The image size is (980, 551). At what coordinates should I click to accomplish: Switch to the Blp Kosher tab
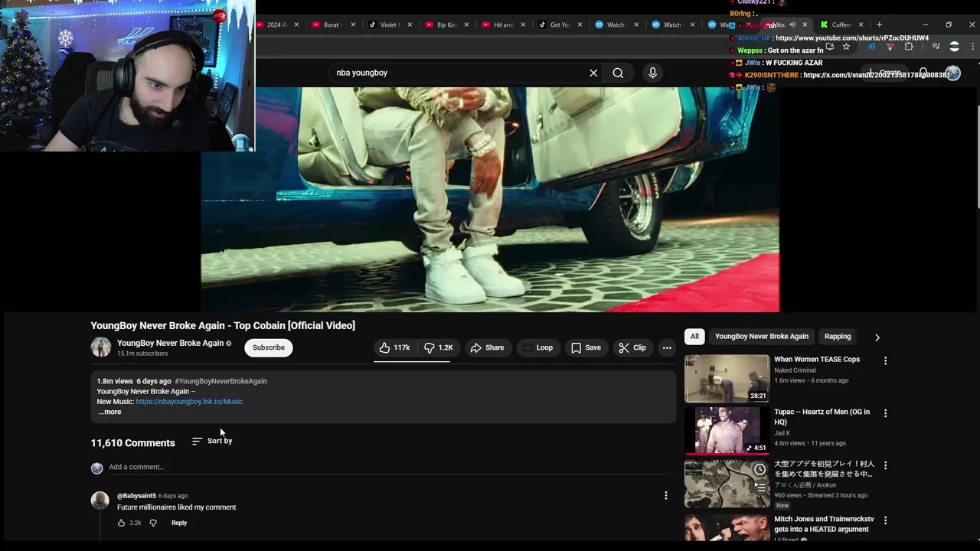click(446, 24)
